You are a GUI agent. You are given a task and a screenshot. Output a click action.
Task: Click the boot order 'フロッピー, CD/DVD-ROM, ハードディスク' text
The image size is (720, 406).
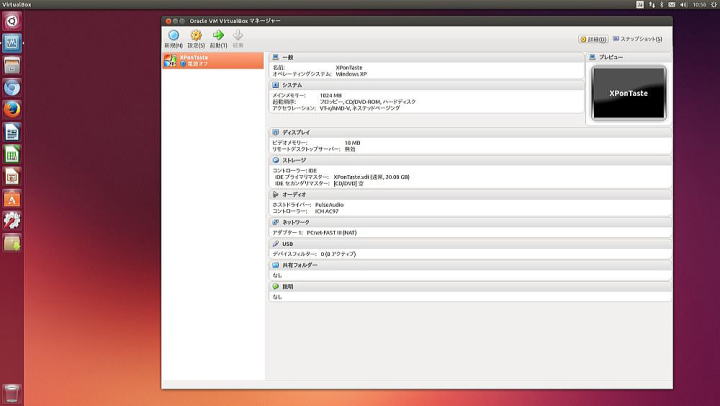coord(368,102)
